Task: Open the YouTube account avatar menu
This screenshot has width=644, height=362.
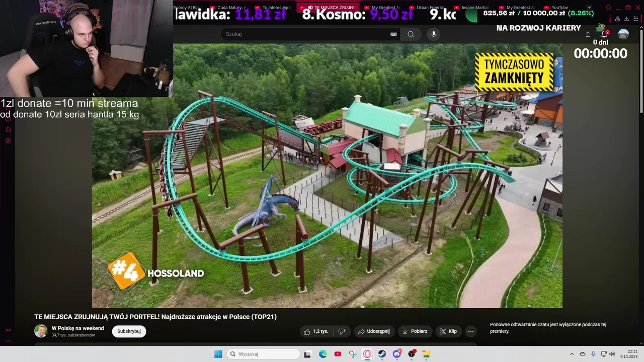Action: [x=623, y=34]
